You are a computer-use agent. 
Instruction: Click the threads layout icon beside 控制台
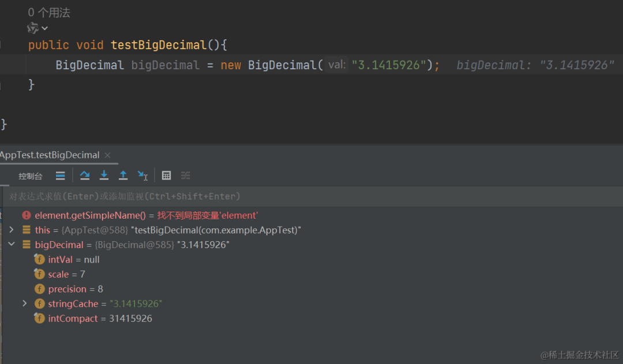coord(60,175)
